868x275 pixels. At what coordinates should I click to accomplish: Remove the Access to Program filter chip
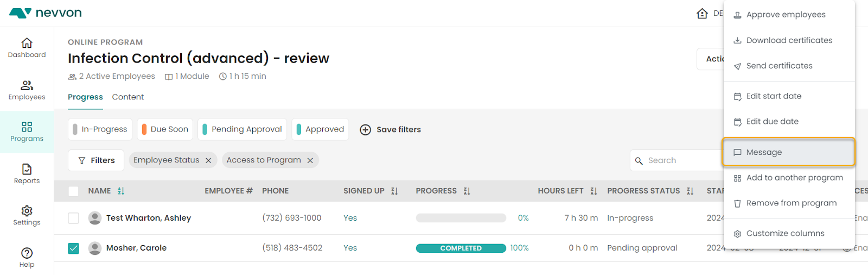[310, 160]
